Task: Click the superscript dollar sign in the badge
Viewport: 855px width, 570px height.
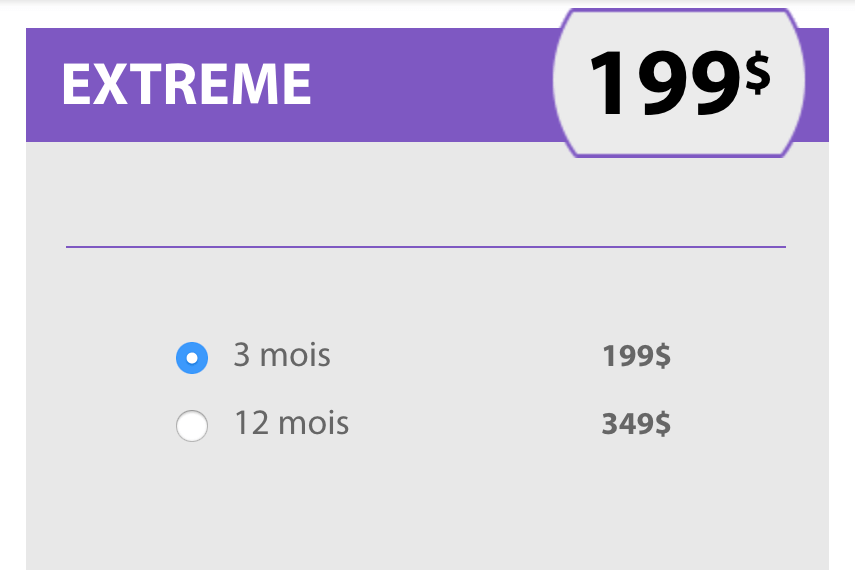Action: click(757, 74)
